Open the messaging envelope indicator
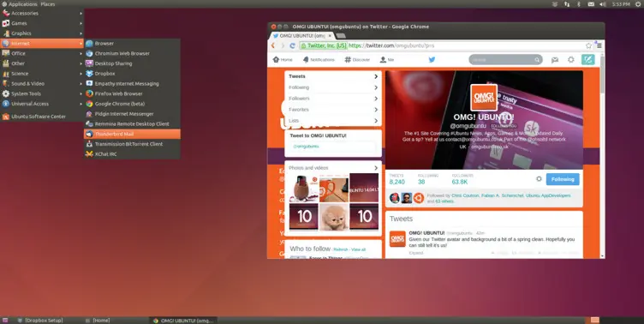The width and height of the screenshot is (644, 324). click(591, 4)
